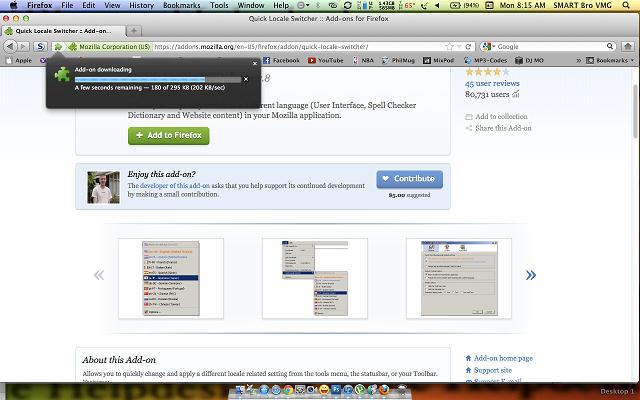Image resolution: width=640 pixels, height=400 pixels.
Task: Show next screenshots with right double-arrow
Action: 531,275
